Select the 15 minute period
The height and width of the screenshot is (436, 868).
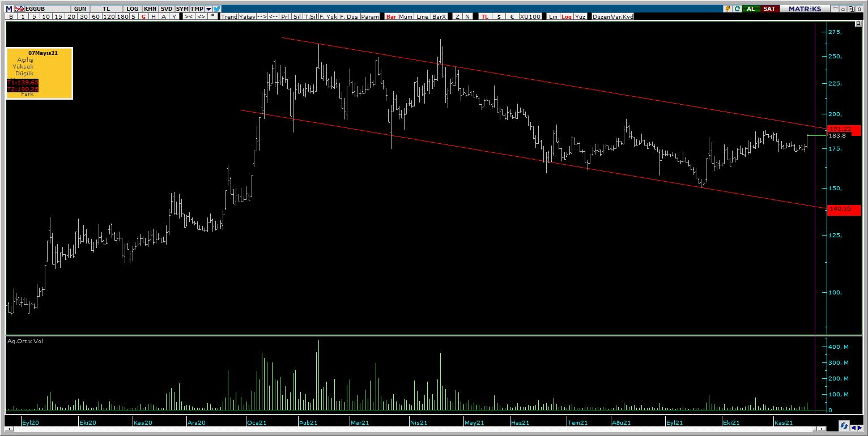(58, 17)
